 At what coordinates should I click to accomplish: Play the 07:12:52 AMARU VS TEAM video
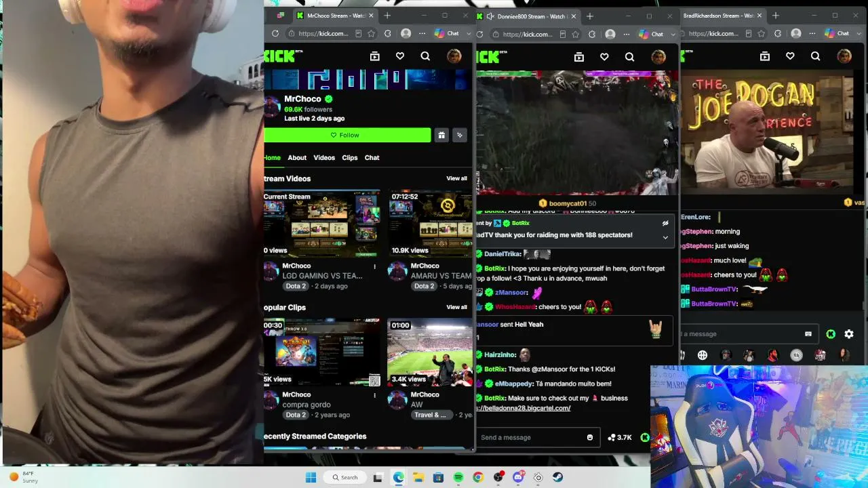tap(430, 223)
